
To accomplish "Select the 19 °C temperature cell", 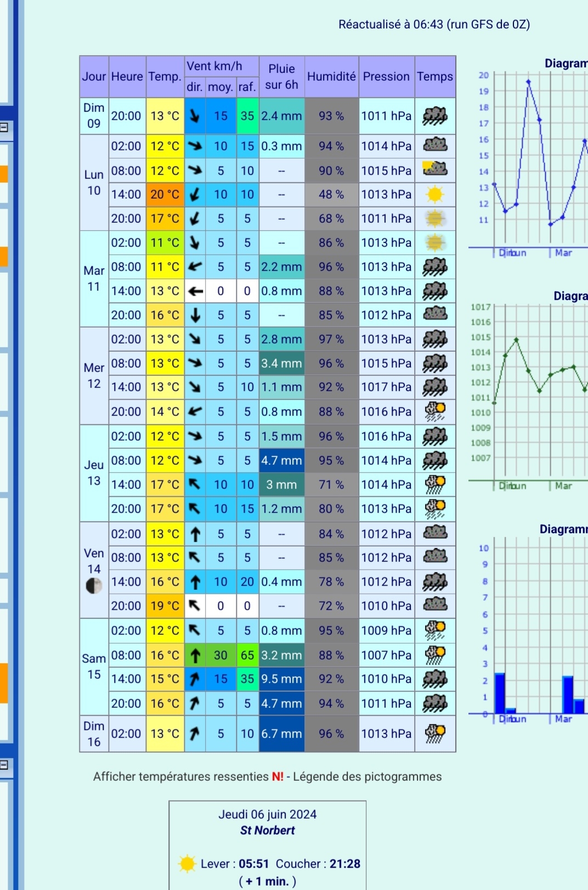I will coord(165,606).
